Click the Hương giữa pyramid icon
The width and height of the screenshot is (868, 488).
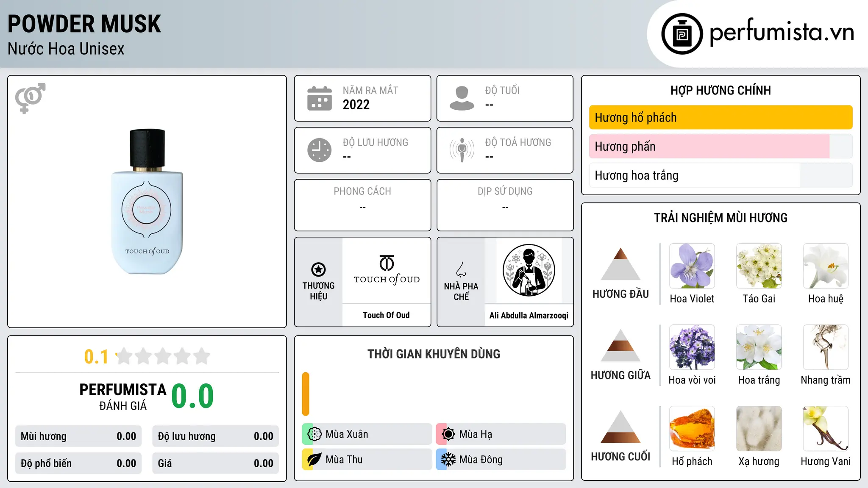tap(620, 345)
